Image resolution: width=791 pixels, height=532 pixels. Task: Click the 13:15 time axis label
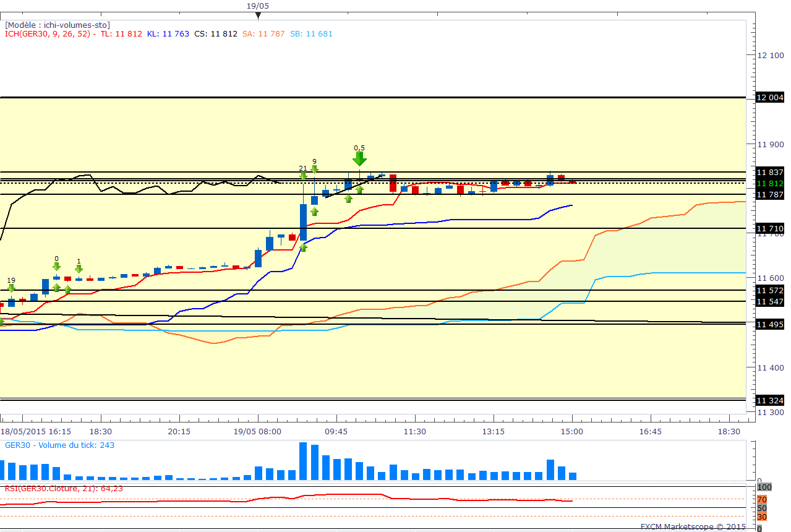point(493,431)
